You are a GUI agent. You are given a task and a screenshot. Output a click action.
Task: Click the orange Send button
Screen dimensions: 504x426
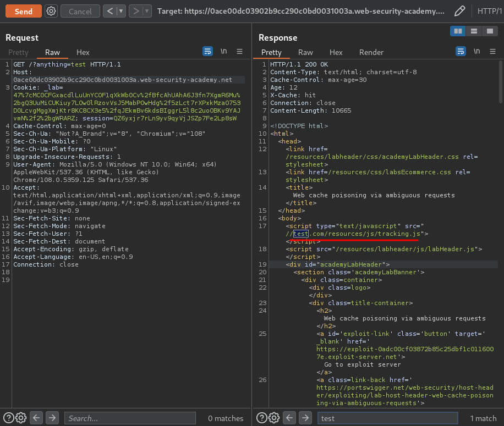pos(24,11)
